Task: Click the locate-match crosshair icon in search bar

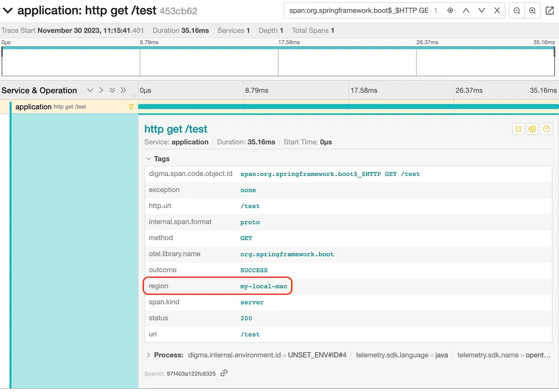Action: [x=450, y=10]
